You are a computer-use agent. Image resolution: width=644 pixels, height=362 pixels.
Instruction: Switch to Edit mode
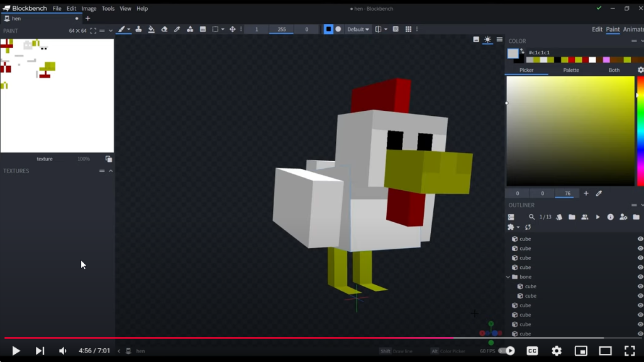click(597, 30)
